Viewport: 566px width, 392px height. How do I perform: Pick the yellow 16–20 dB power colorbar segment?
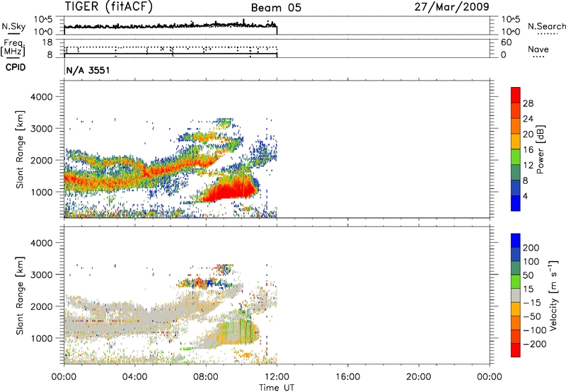point(516,142)
